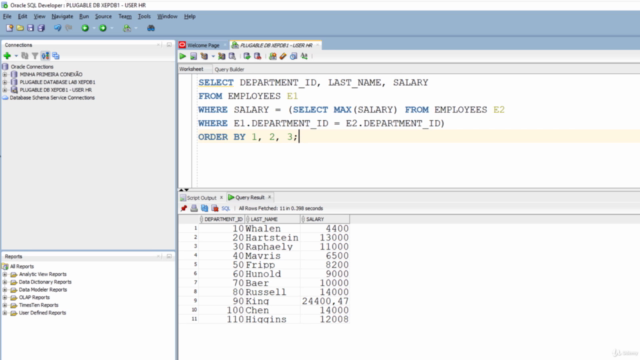Viewport: 640px width, 360px height.
Task: Expand MINHA PRIMEIRA CONEXÃO connection node
Action: coord(5,74)
